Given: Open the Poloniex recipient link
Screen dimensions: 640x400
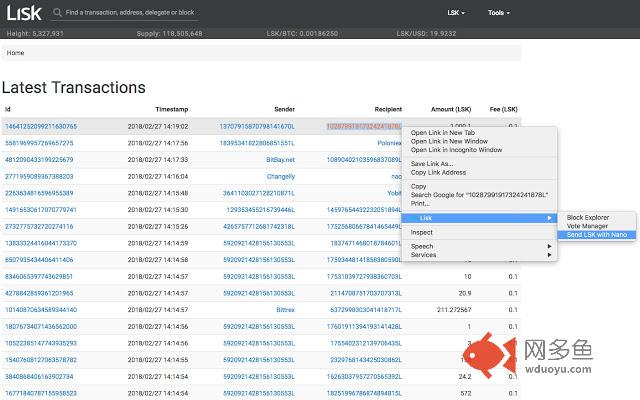Looking at the screenshot, I should pyautogui.click(x=389, y=143).
